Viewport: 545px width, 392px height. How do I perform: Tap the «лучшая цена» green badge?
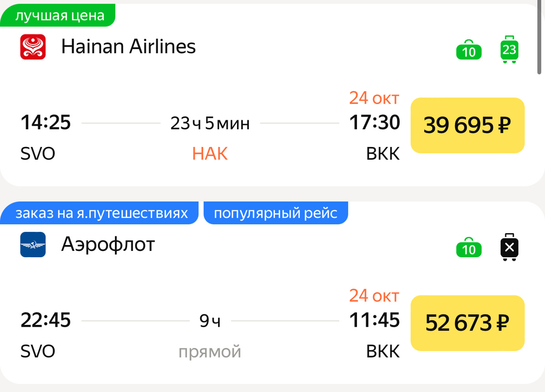click(58, 16)
